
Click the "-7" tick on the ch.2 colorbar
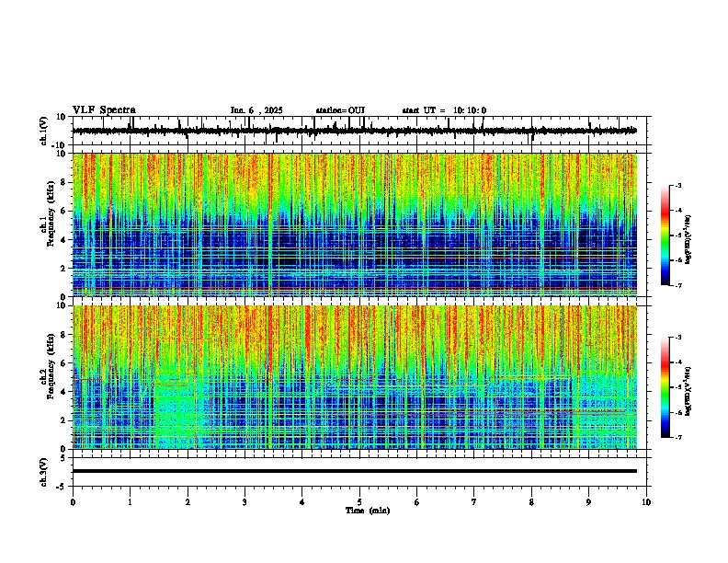(x=677, y=437)
